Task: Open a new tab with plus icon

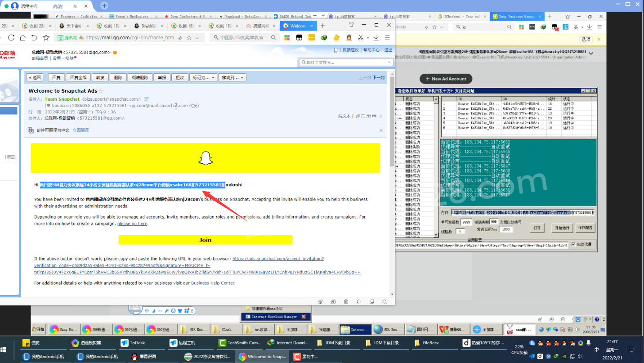Action: tap(322, 26)
